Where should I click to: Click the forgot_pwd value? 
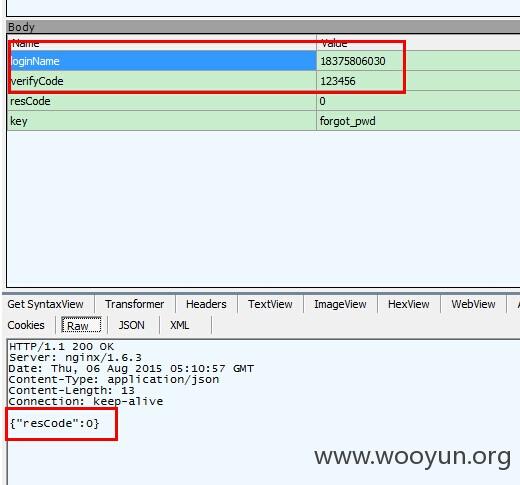347,121
